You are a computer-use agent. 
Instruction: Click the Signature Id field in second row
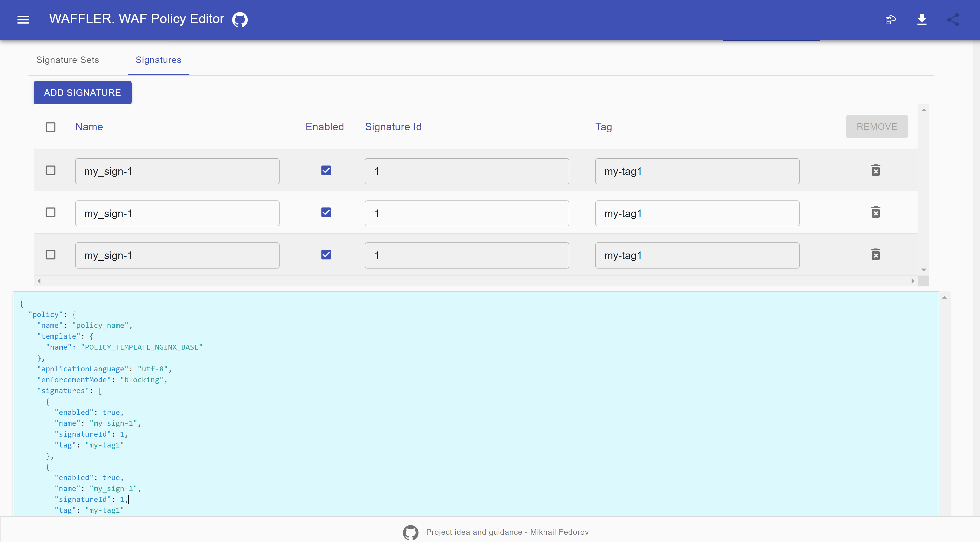(x=466, y=213)
